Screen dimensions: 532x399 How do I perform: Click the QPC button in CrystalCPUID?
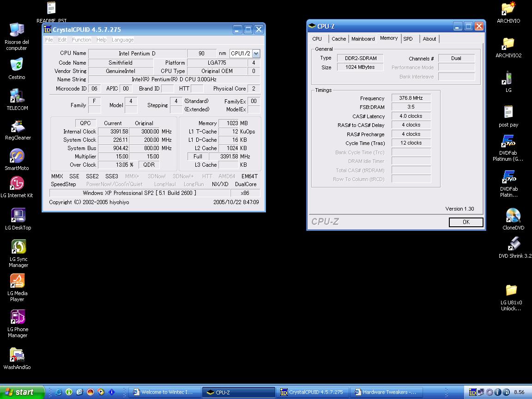[x=85, y=123]
